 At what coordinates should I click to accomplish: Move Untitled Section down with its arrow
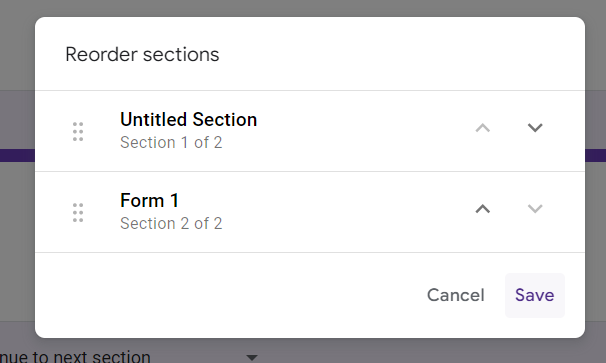click(x=535, y=128)
